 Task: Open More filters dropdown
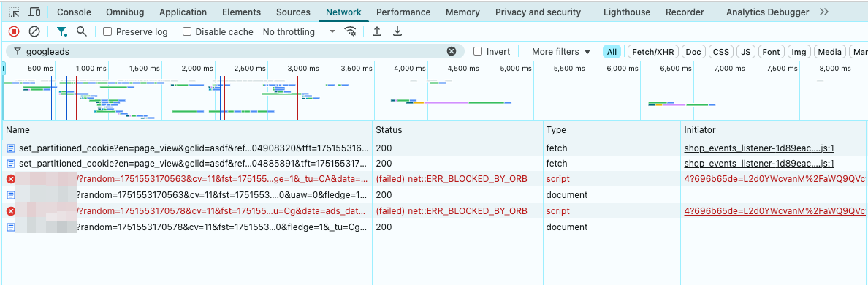561,51
